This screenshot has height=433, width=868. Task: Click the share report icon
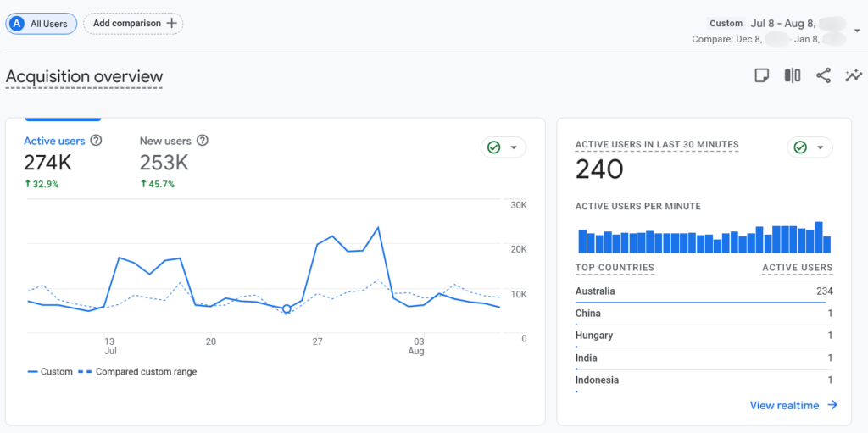point(824,75)
